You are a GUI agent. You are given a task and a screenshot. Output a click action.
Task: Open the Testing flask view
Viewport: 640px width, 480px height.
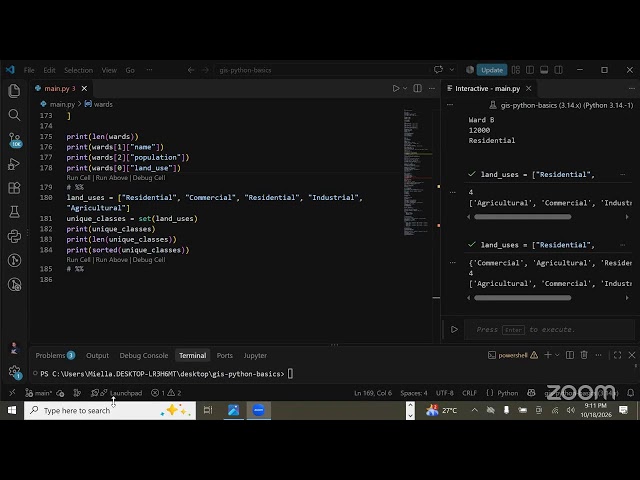[14, 212]
